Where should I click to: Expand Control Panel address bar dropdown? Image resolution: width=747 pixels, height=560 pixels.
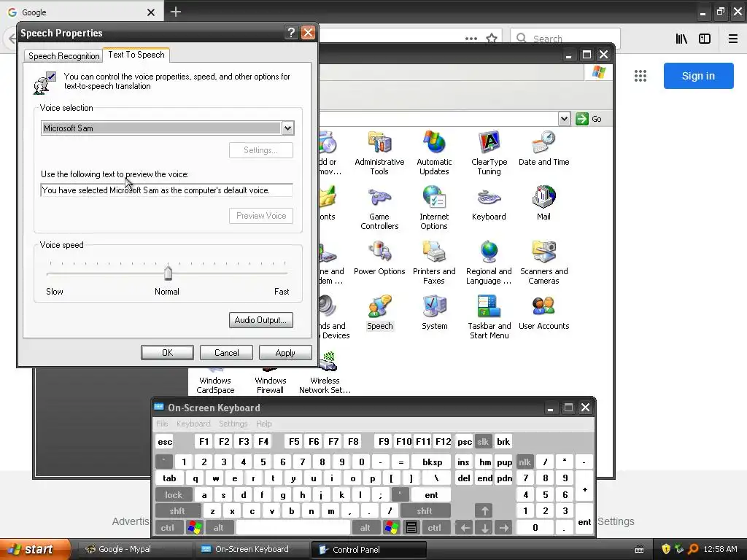(564, 119)
